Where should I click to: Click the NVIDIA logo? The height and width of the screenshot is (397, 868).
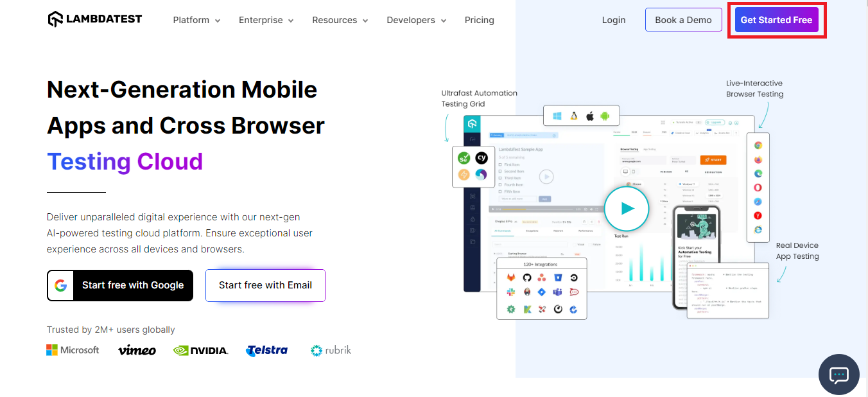(201, 350)
